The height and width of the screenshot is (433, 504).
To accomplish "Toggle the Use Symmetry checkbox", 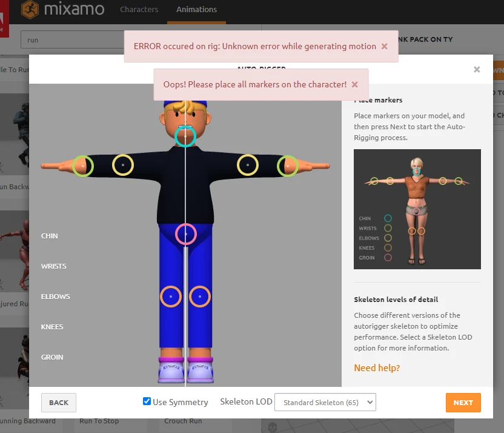I will [x=147, y=401].
